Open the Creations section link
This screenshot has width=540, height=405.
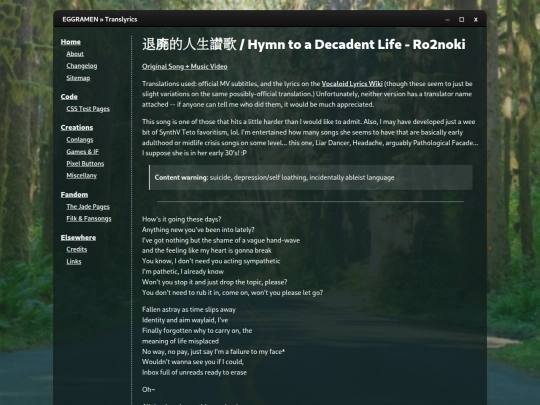pyautogui.click(x=77, y=127)
